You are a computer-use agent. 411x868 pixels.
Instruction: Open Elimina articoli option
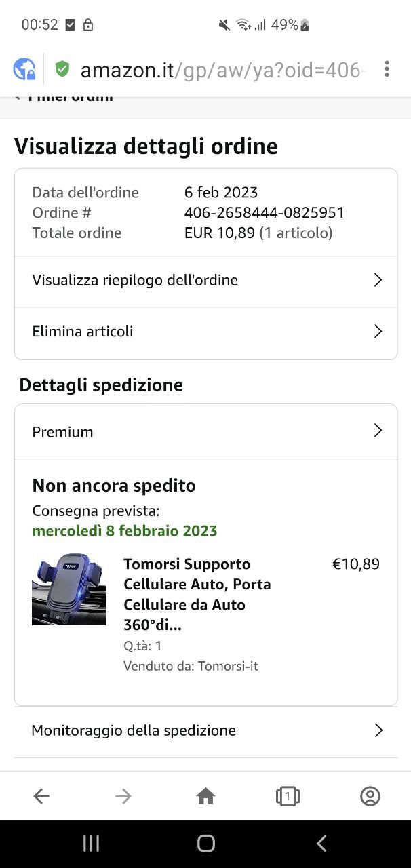(x=206, y=332)
